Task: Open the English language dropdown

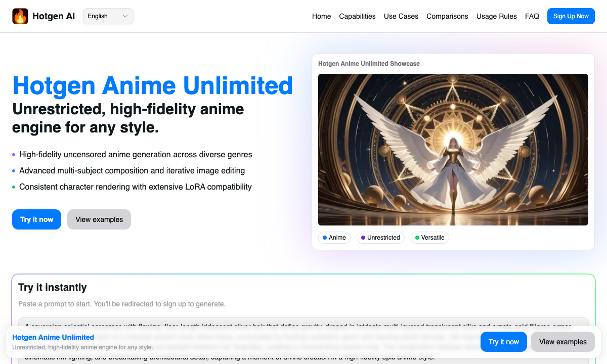Action: [x=108, y=16]
